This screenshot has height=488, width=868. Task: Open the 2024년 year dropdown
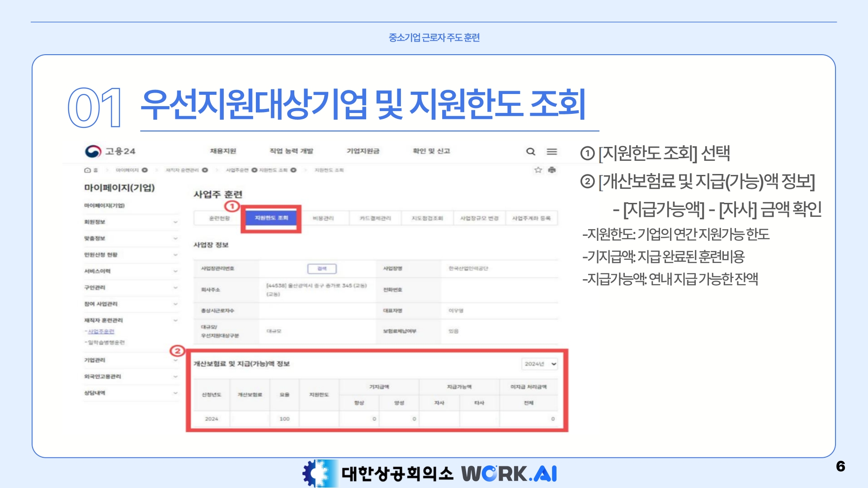(x=540, y=364)
